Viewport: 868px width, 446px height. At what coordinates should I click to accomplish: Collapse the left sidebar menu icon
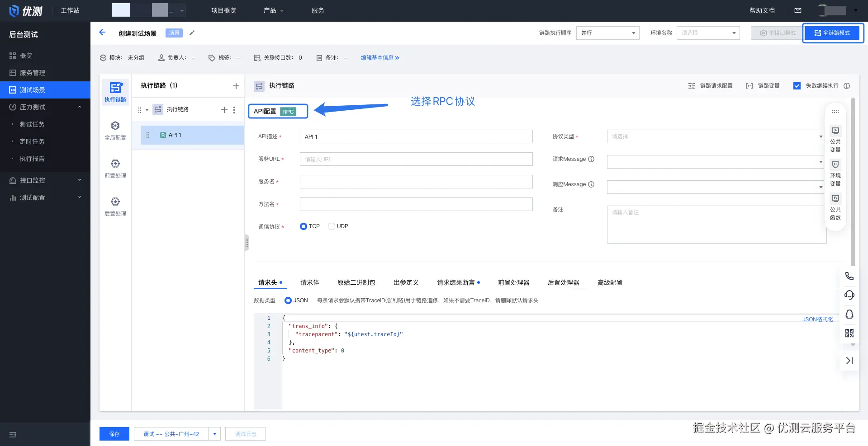tap(13, 435)
